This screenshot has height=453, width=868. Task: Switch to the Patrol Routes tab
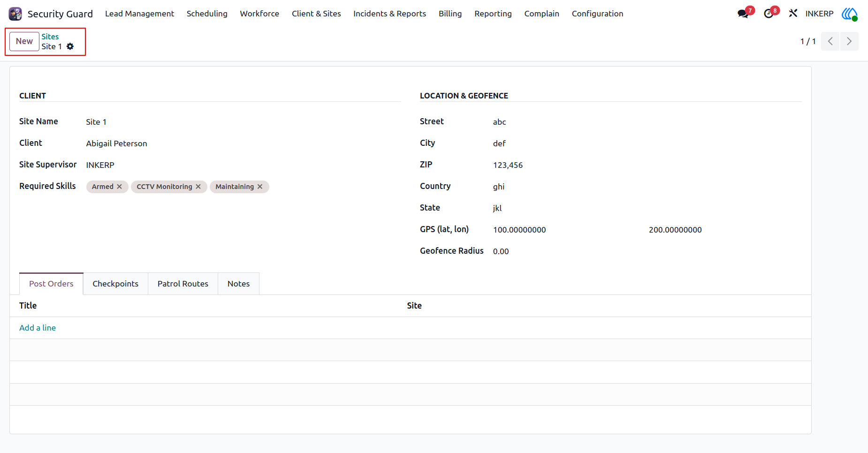pyautogui.click(x=183, y=284)
